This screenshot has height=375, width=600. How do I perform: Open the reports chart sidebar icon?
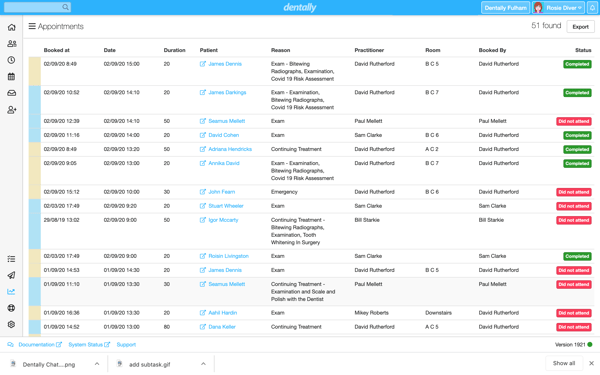click(11, 292)
